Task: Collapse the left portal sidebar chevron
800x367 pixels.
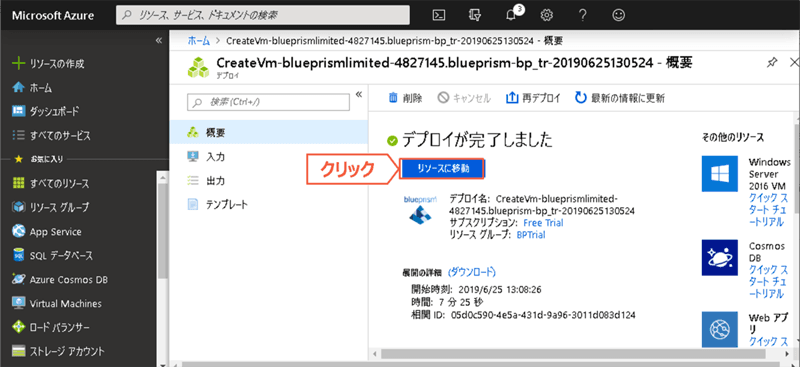Action: [159, 40]
